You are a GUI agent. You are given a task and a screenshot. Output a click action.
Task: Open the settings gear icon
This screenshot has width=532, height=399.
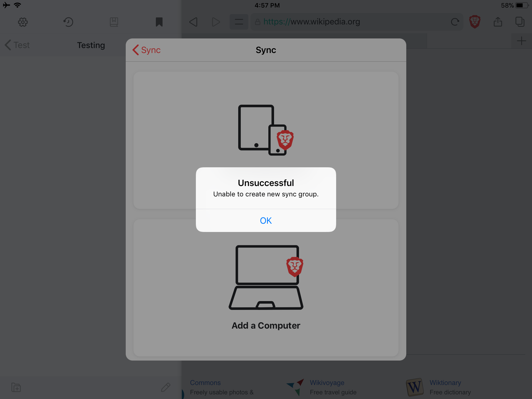[x=23, y=22]
